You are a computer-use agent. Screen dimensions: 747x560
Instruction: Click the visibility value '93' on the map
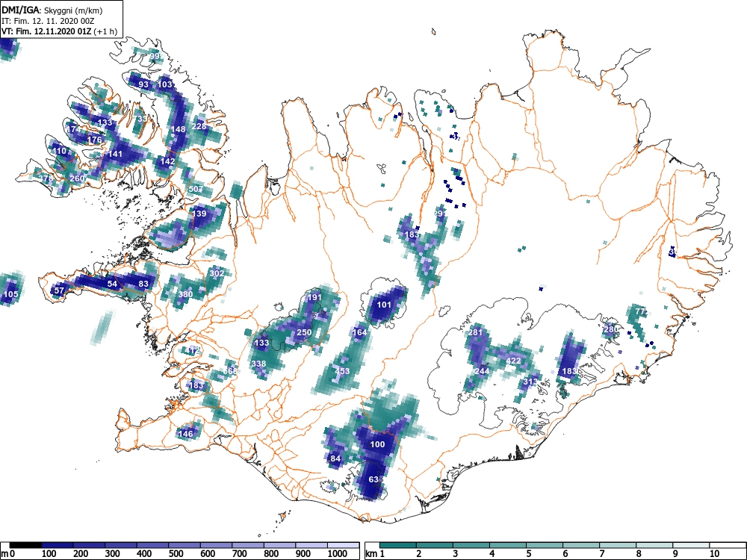(143, 84)
